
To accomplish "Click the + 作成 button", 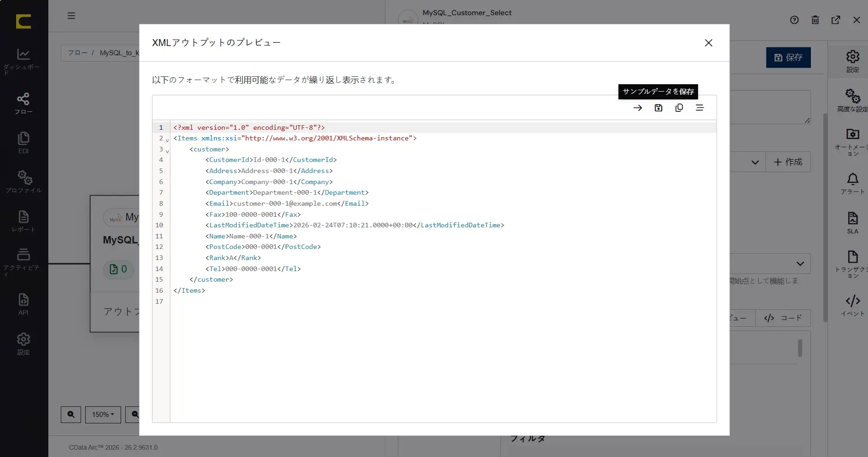I will pos(788,162).
